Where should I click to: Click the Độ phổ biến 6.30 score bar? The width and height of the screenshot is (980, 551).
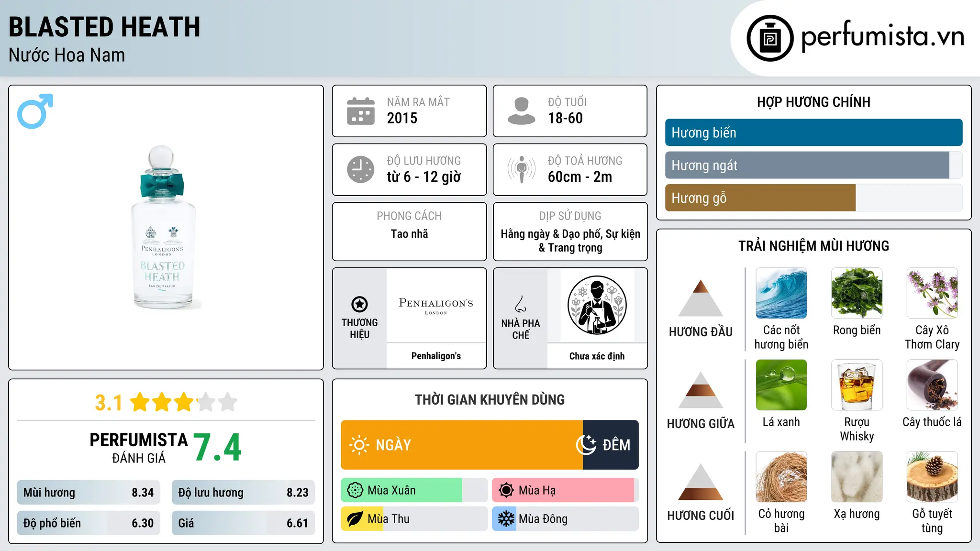(x=89, y=523)
